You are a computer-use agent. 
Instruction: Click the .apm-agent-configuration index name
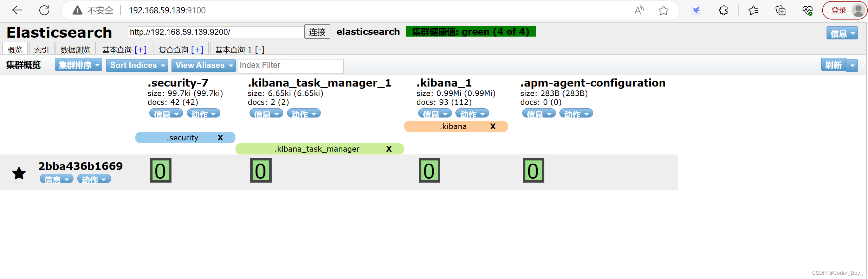593,83
